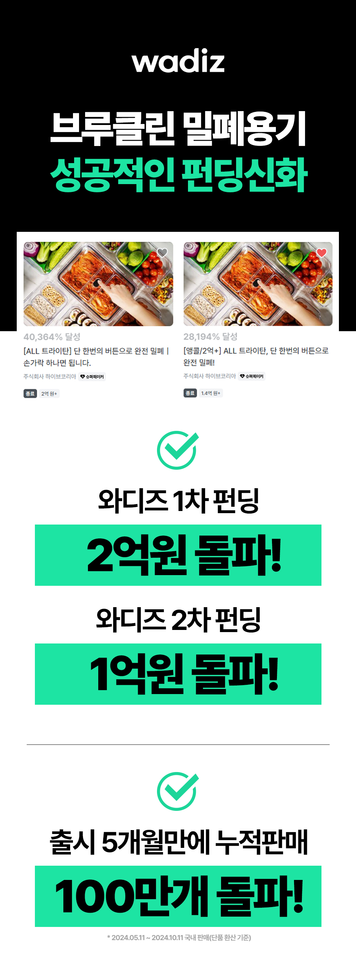356x980 pixels.
Task: Click the green 100만개 돌파! banner
Action: click(178, 896)
